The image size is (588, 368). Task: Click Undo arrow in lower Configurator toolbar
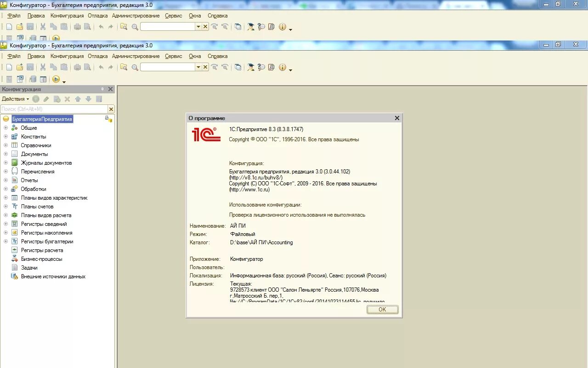(101, 67)
